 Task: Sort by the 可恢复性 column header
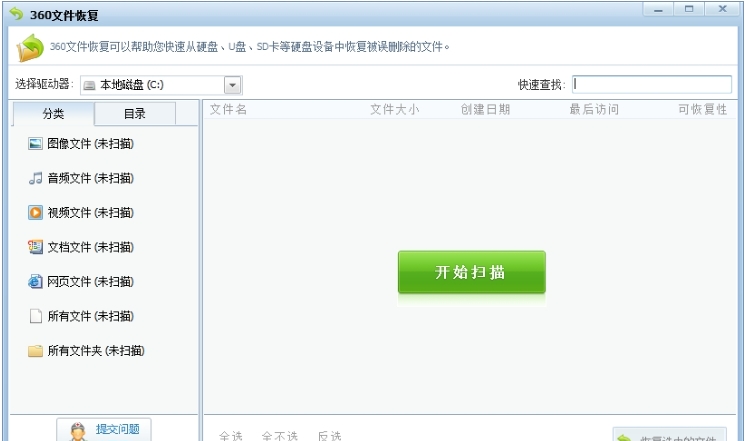703,109
